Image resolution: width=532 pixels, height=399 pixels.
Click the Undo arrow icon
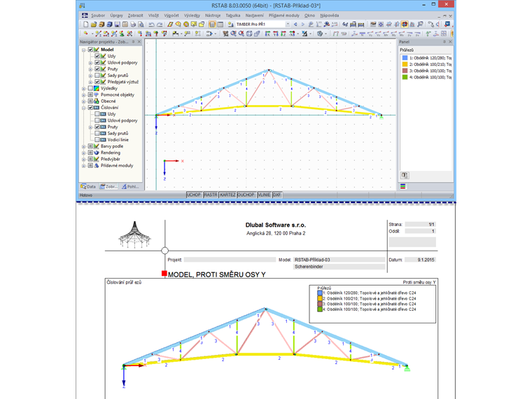(151, 24)
